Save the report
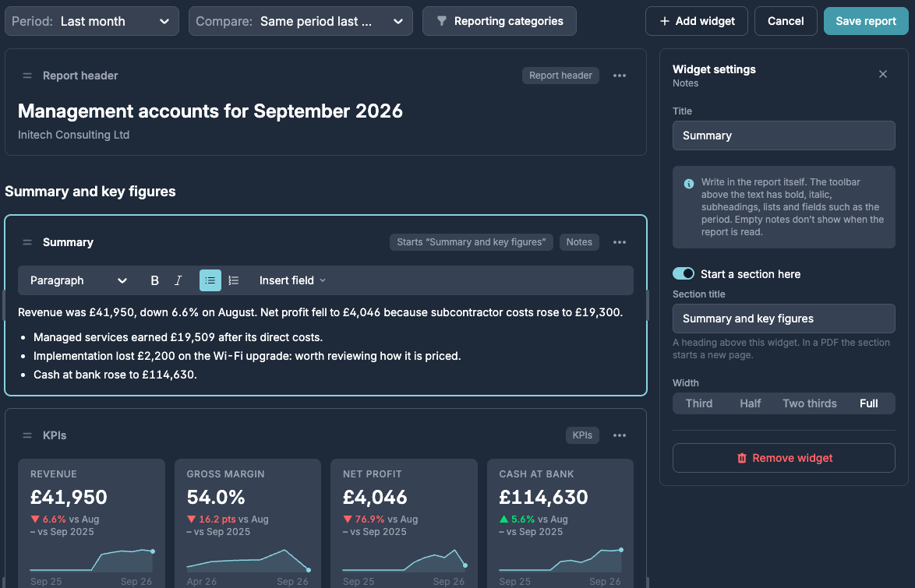This screenshot has width=915, height=588. (x=866, y=21)
